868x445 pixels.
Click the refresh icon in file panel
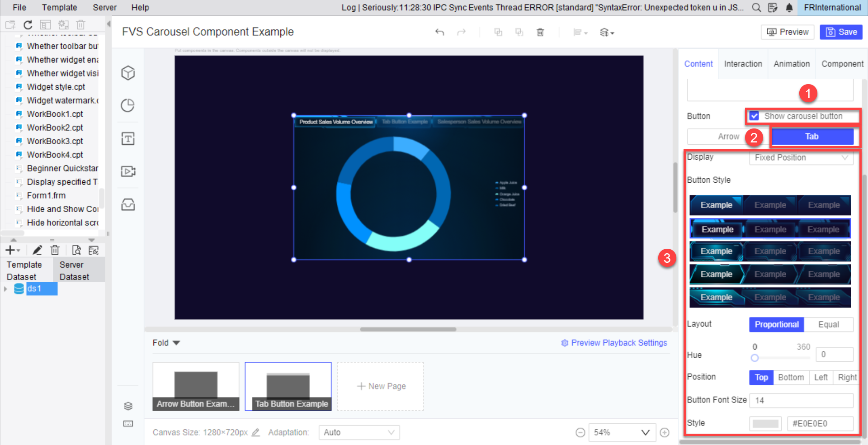(x=28, y=25)
